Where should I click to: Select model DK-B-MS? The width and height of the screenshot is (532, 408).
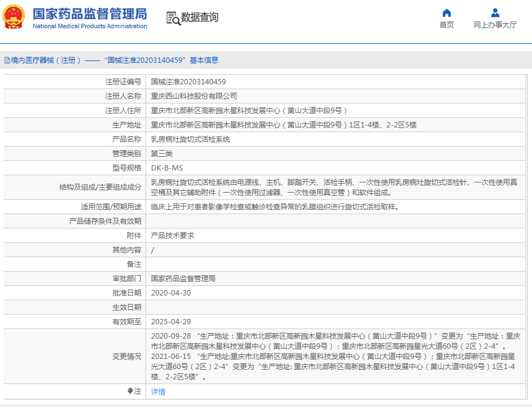point(167,168)
